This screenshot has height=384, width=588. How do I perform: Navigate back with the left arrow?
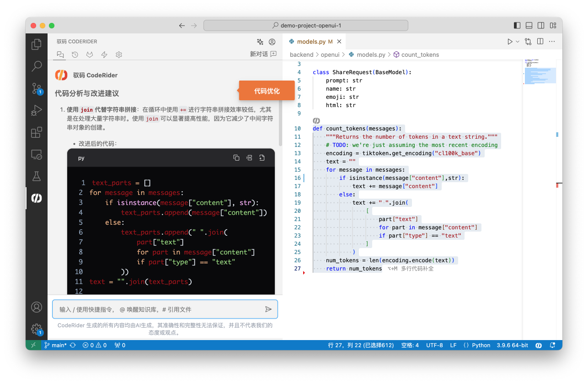click(182, 26)
